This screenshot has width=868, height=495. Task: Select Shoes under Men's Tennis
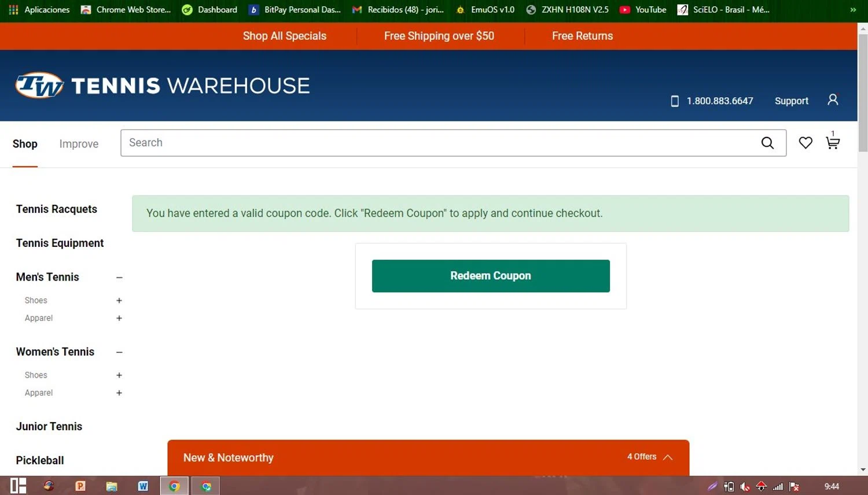36,301
